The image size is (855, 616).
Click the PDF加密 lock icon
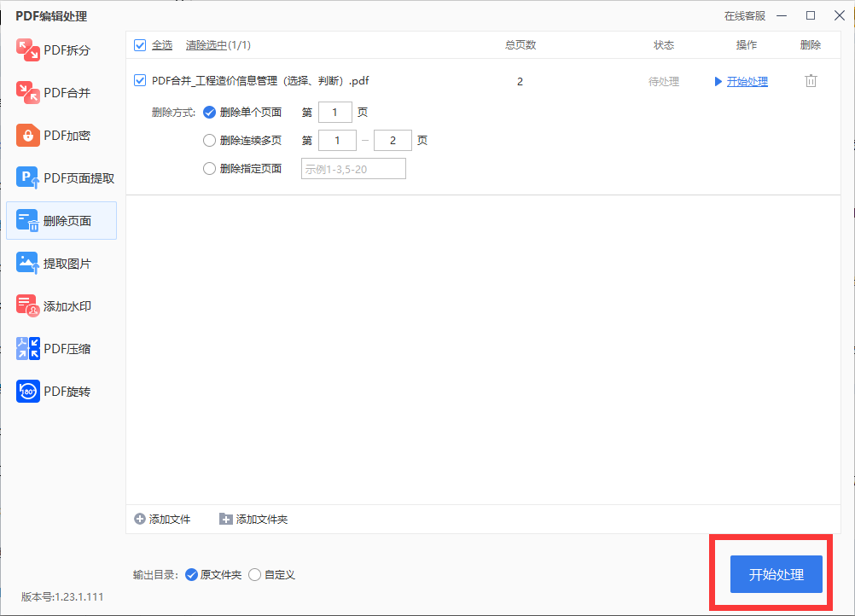[28, 135]
